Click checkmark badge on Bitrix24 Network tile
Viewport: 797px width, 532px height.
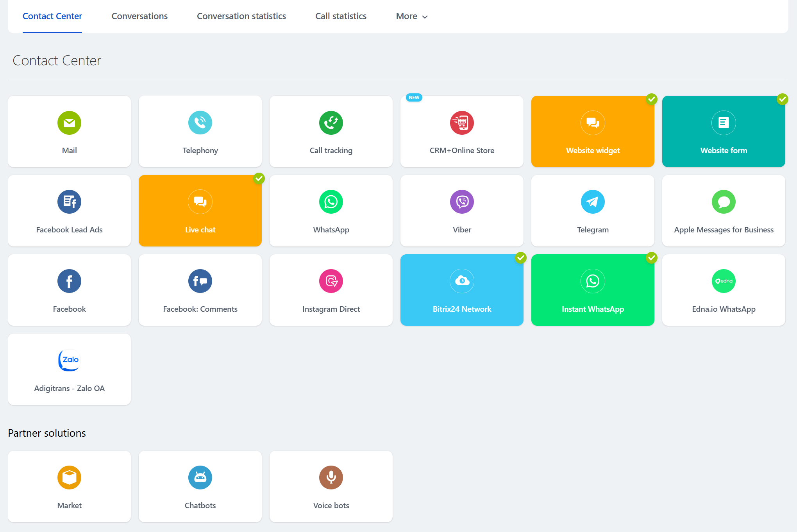pos(520,258)
